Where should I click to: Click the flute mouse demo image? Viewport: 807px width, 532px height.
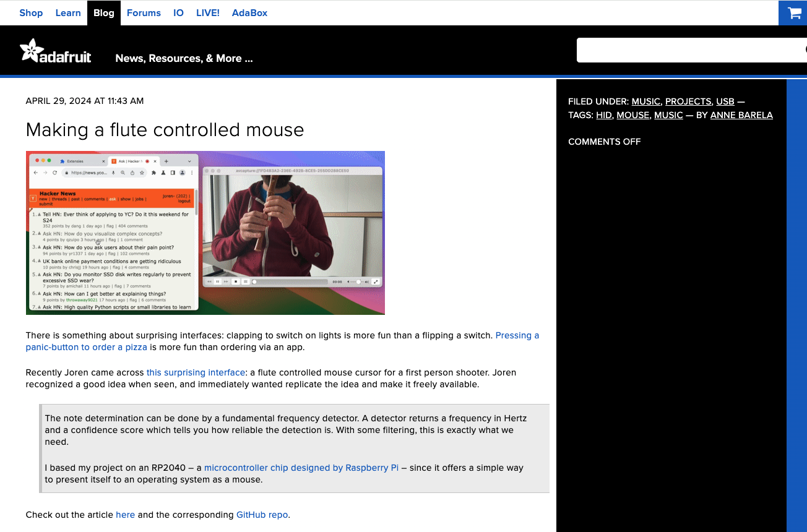pos(205,233)
